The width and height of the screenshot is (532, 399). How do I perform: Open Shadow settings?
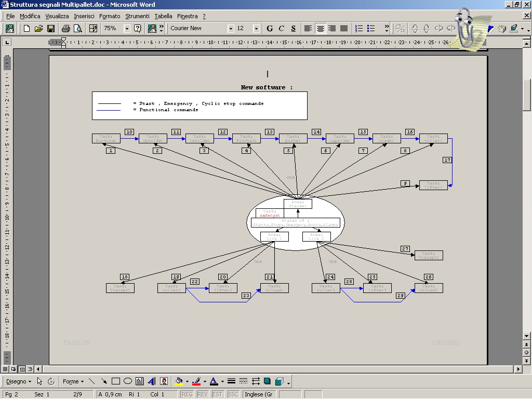tap(268, 381)
